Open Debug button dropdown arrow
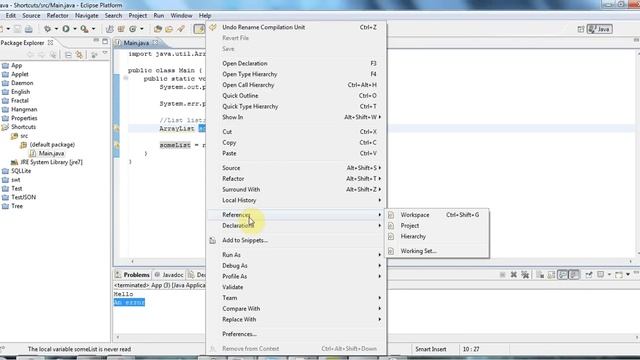The height and width of the screenshot is (360, 640). 56,29
